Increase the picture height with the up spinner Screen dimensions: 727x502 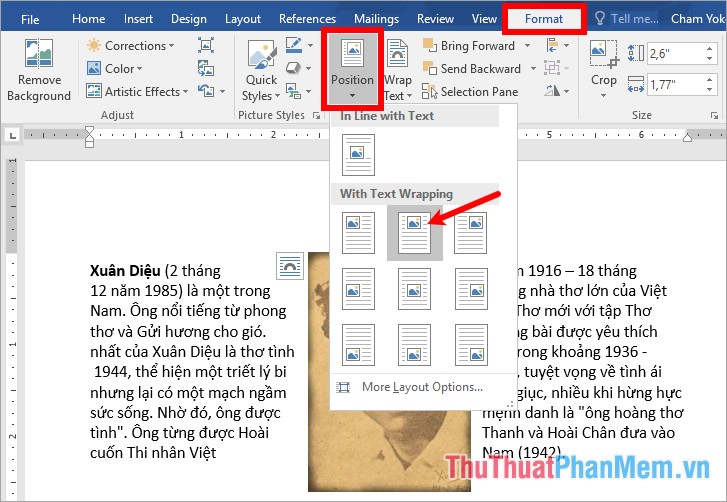710,48
